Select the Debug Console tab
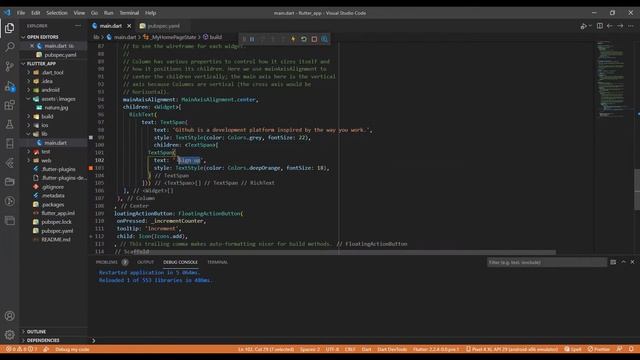Image resolution: width=640 pixels, height=360 pixels. pos(180,262)
